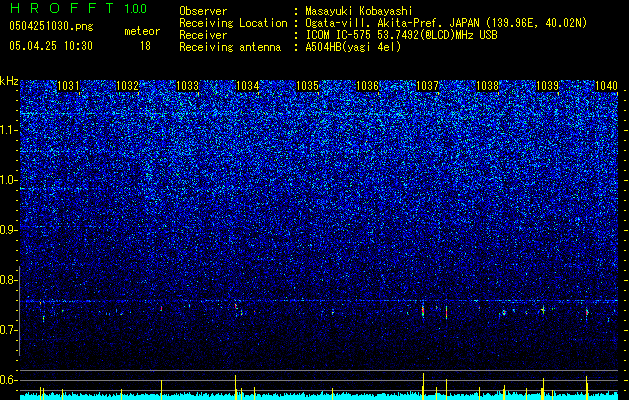Image resolution: width=629 pixels, height=400 pixels.
Task: Click the Ogata-vill. Akita-Pref. JAPAN location text
Action: (x=446, y=23)
